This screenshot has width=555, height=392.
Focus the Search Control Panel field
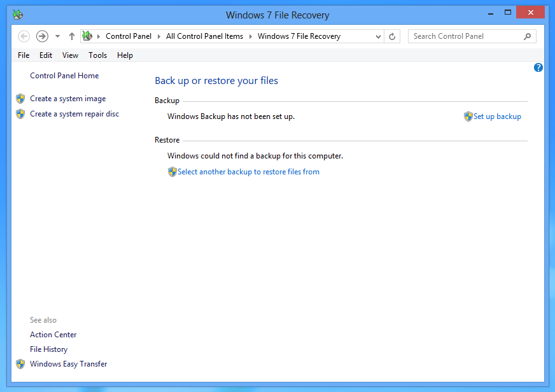[x=472, y=36]
